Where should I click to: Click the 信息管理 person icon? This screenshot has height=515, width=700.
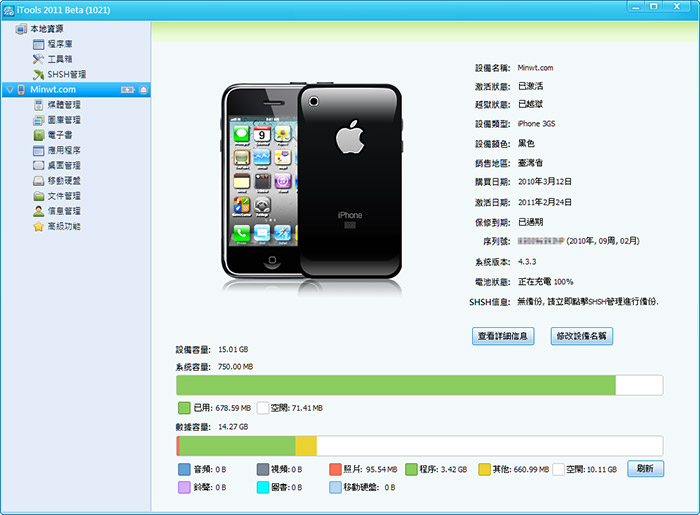[x=38, y=211]
